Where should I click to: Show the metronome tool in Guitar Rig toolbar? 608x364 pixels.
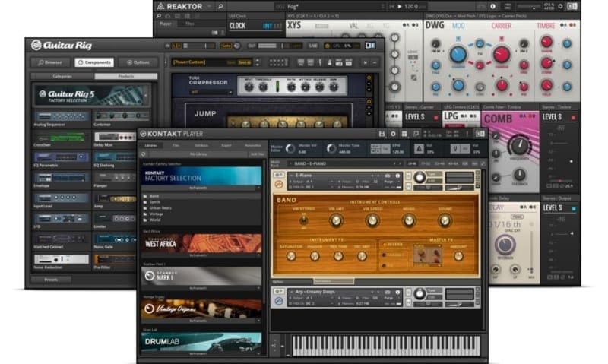(x=330, y=62)
